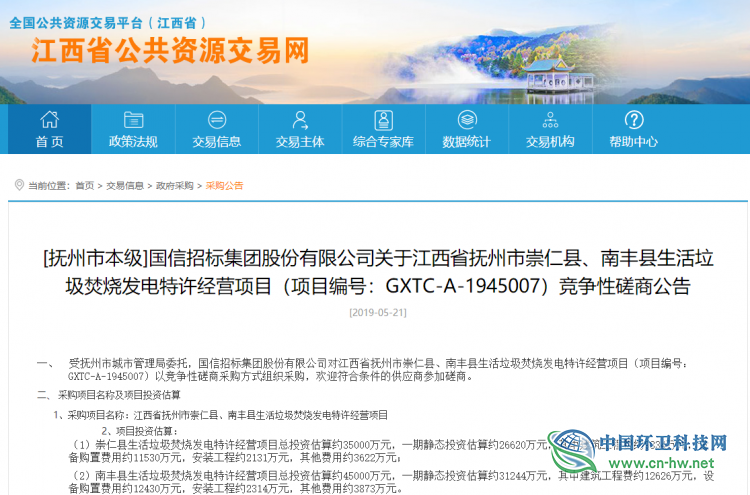This screenshot has width=750, height=495.
Task: Click the 当前位置 label
Action: (x=49, y=186)
